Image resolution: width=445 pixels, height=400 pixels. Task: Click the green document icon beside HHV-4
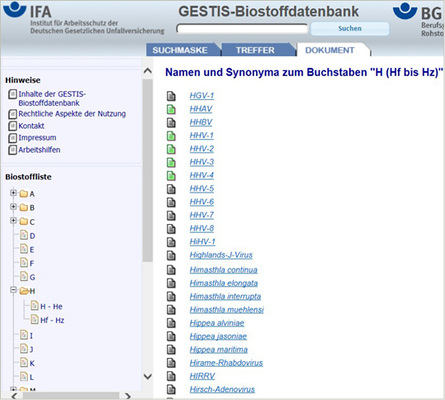[171, 176]
